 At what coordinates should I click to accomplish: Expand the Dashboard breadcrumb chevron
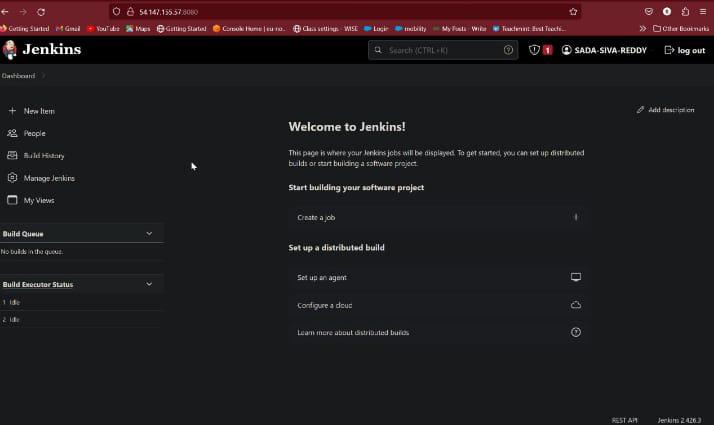tap(43, 76)
